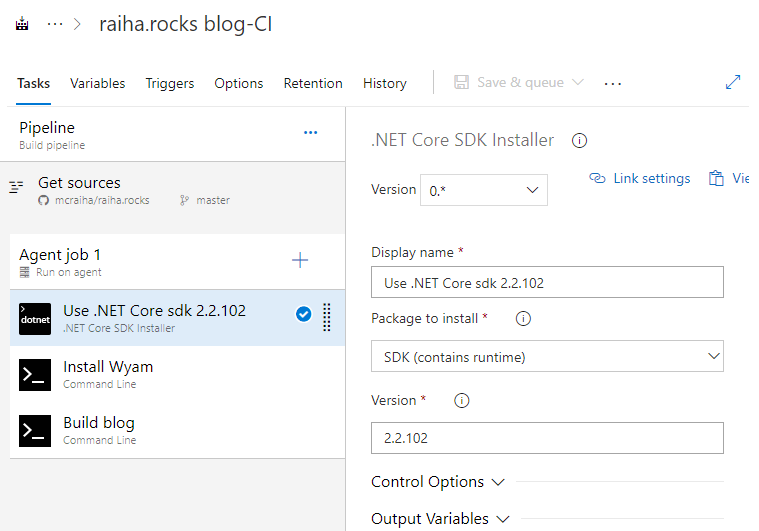Click the Azure Pipelines rocket icon

pyautogui.click(x=22, y=24)
